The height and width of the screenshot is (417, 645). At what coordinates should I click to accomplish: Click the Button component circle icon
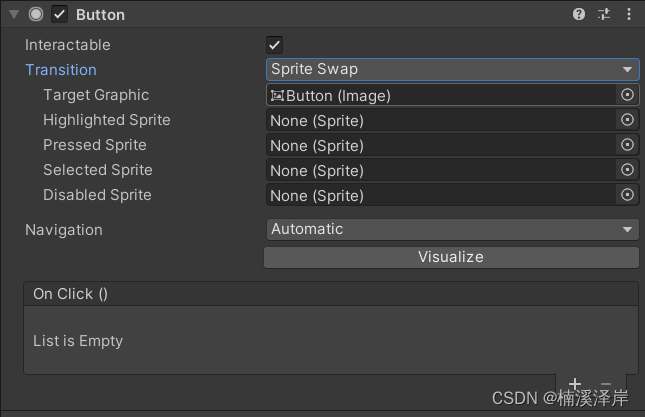(36, 14)
